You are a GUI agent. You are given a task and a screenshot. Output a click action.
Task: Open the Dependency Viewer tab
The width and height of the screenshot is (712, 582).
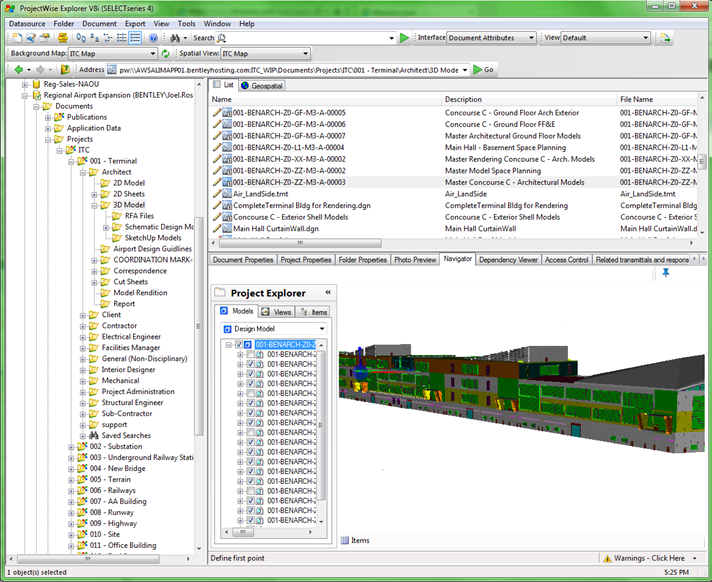(x=508, y=260)
